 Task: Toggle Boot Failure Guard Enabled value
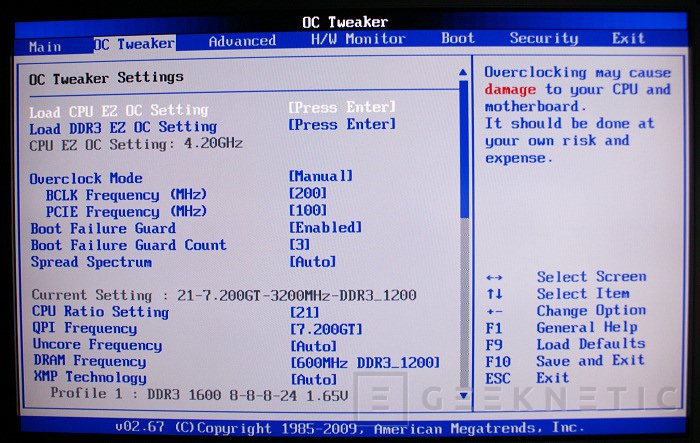point(325,227)
